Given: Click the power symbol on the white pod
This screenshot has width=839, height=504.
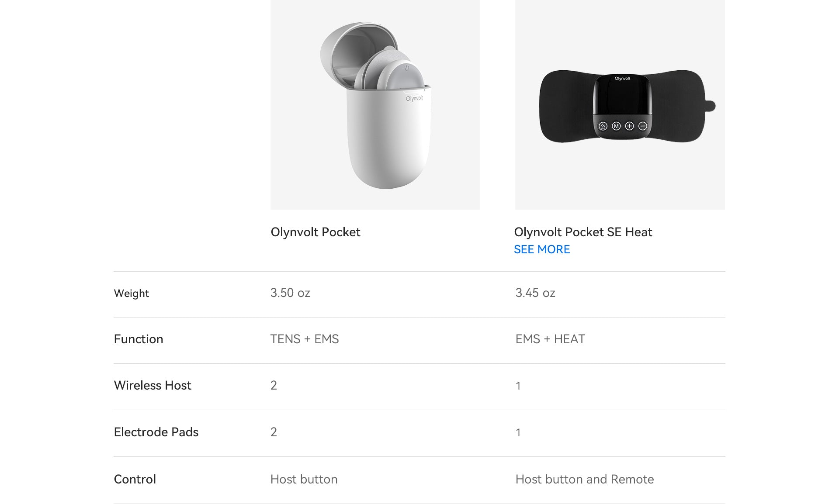Looking at the screenshot, I should tap(407, 68).
